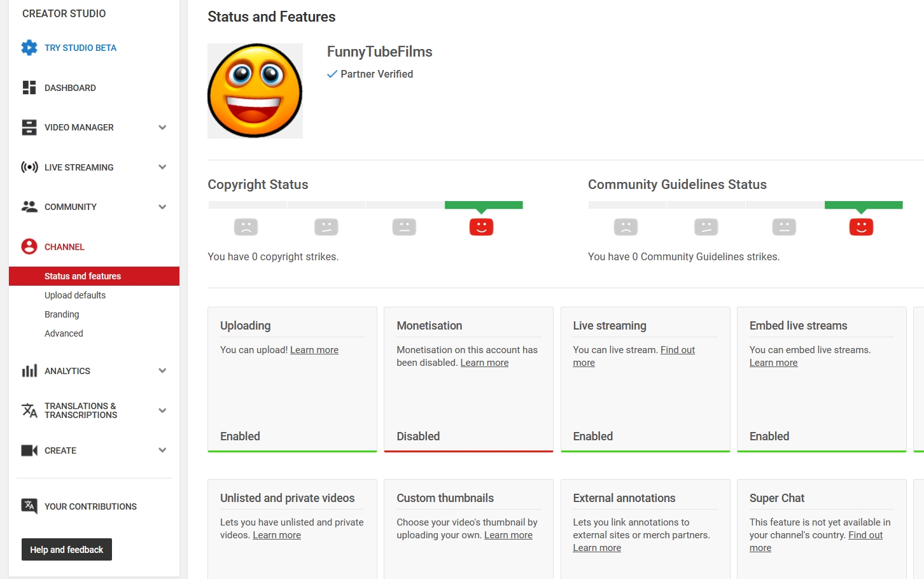Click the green Community Guidelines status bar segment

[864, 205]
